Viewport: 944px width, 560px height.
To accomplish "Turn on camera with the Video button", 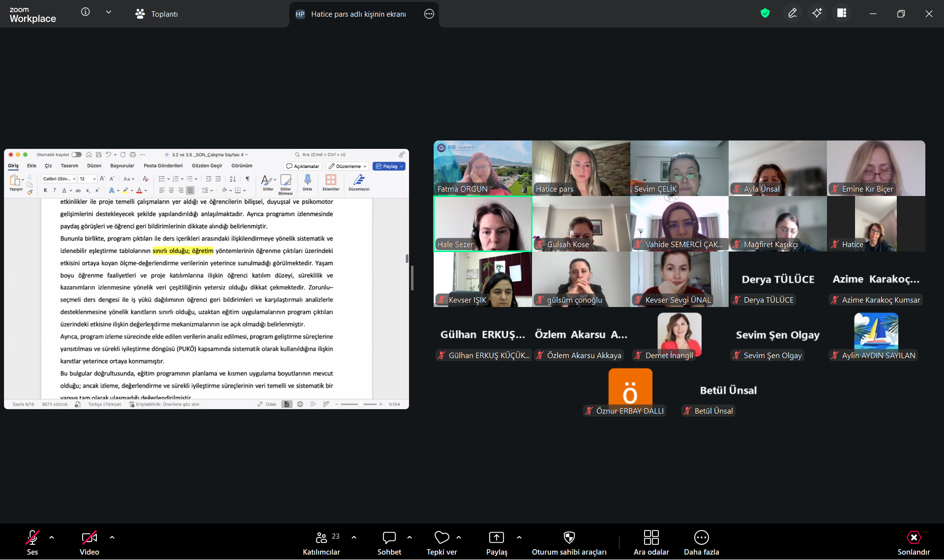I will tap(89, 542).
